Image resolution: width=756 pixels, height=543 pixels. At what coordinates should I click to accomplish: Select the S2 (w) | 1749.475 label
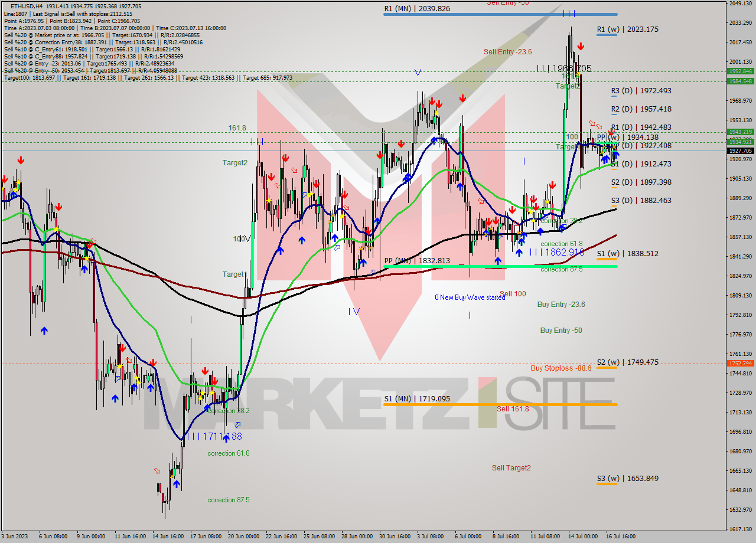(x=627, y=362)
